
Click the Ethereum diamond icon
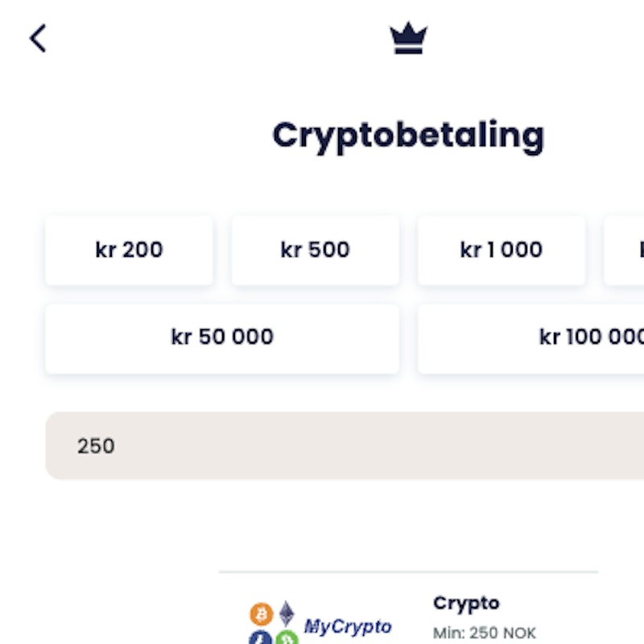pos(287,613)
